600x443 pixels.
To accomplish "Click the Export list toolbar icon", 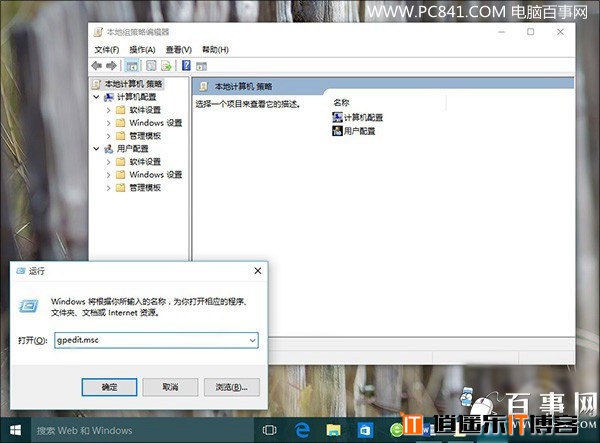I will pos(166,66).
